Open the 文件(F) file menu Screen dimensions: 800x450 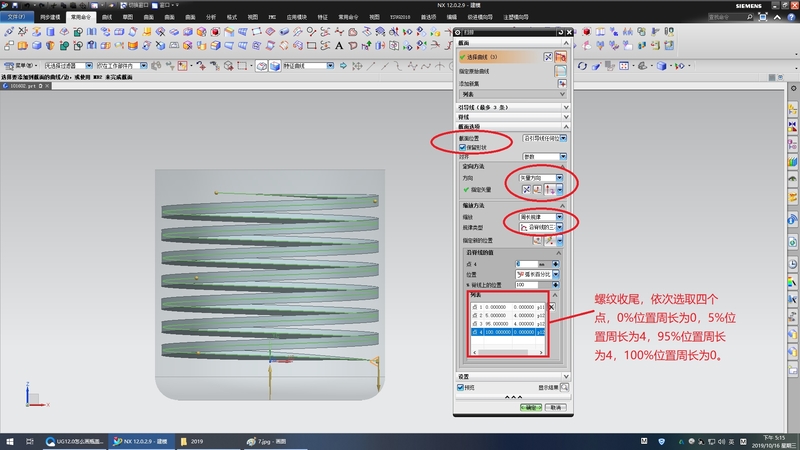[15, 17]
